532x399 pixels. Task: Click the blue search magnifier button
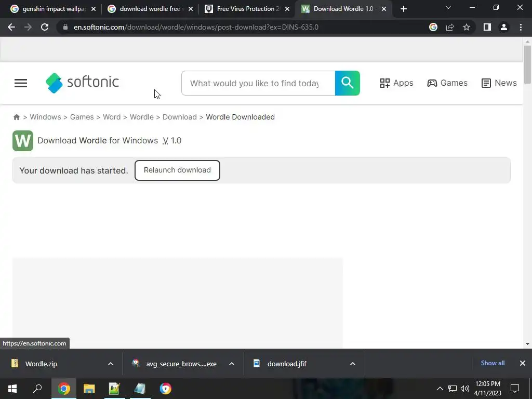[x=348, y=83]
